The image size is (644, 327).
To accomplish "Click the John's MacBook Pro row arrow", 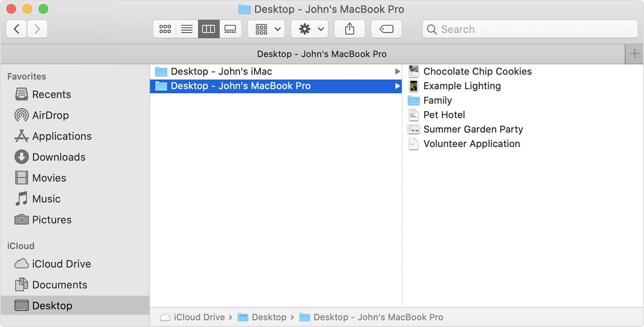I will [397, 86].
